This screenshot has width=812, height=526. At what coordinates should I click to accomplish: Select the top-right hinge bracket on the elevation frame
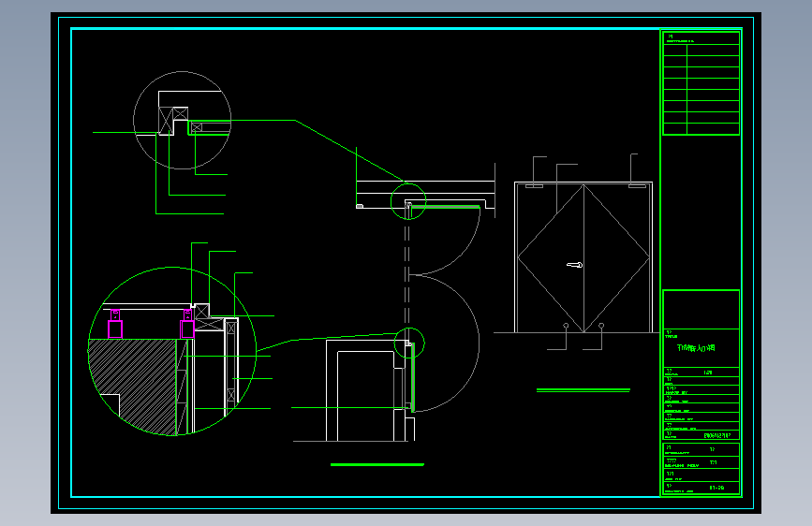coord(637,185)
